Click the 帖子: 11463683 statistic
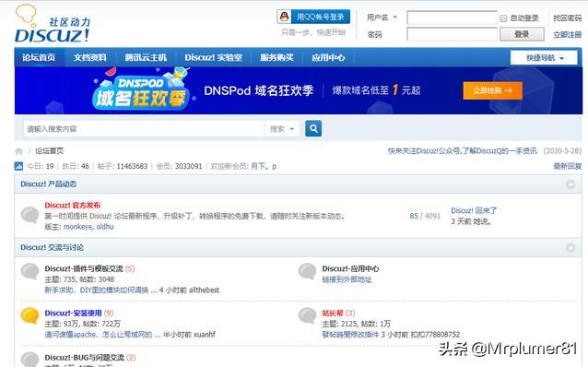This screenshot has width=588, height=367. pyautogui.click(x=123, y=166)
